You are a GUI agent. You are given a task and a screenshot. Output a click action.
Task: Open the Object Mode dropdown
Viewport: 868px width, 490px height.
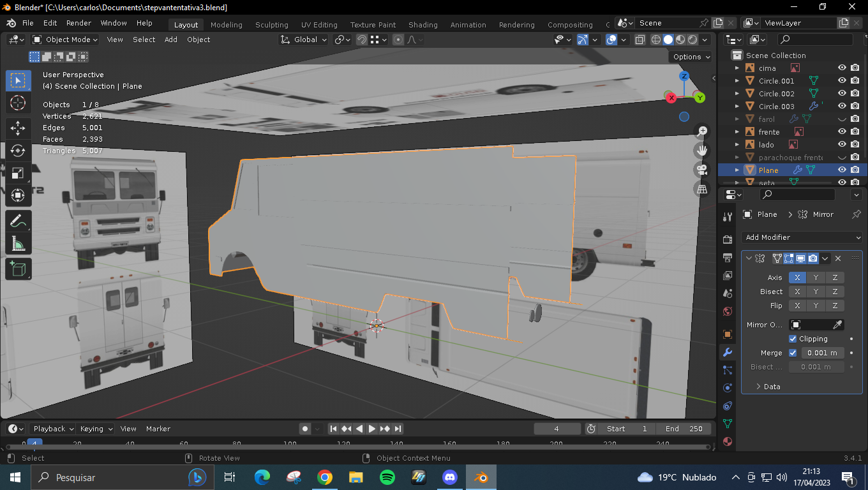tap(65, 40)
